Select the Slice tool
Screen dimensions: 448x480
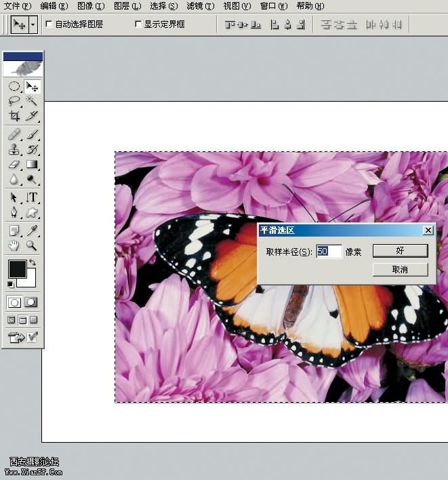(x=32, y=116)
